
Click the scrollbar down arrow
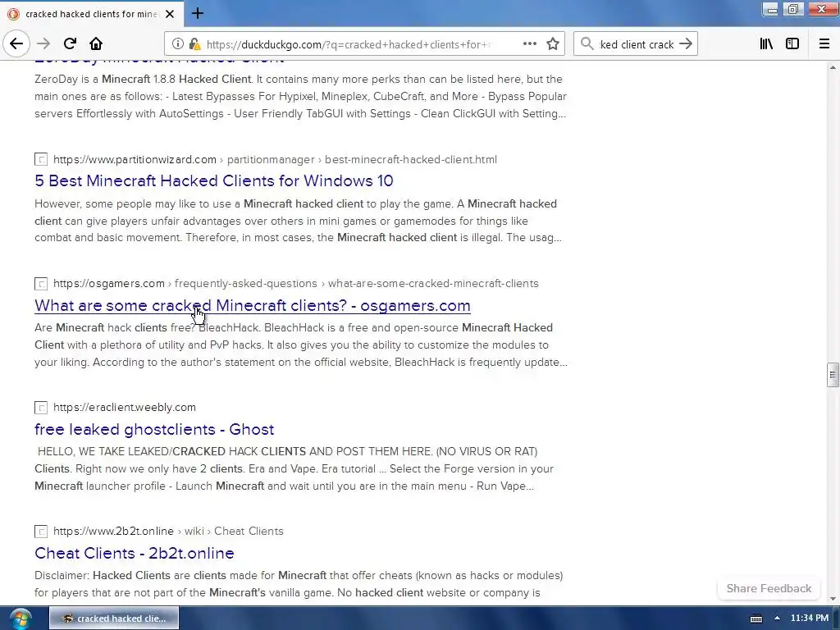(833, 599)
